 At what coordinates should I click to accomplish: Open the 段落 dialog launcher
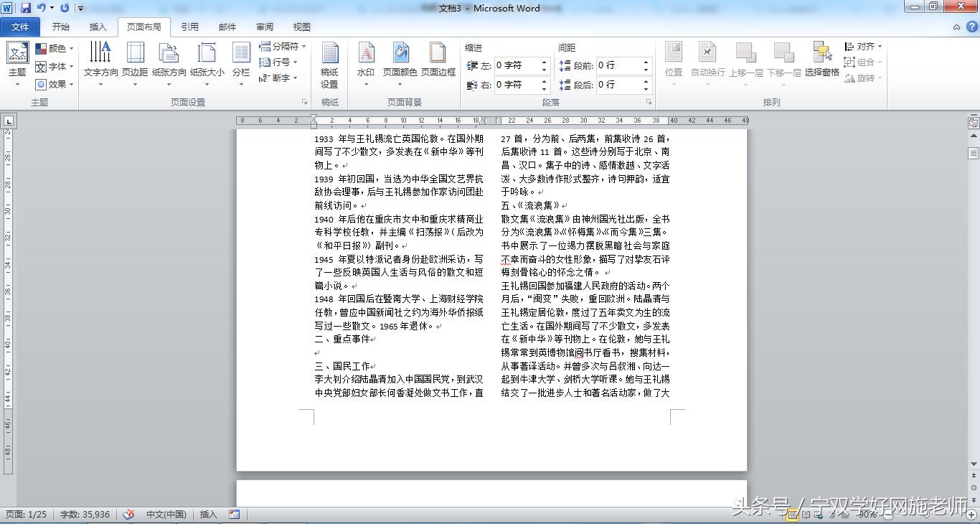tap(649, 101)
